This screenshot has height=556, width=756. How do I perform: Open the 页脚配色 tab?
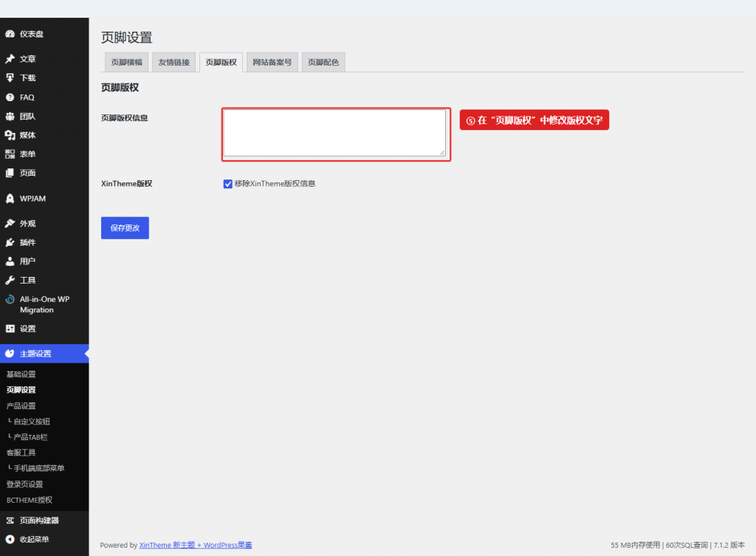(x=323, y=62)
